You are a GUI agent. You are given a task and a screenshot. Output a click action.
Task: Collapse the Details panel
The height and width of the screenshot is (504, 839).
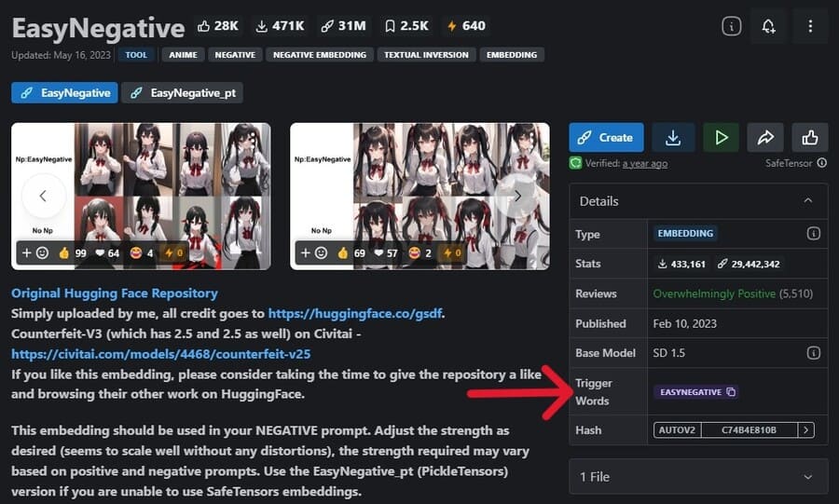click(x=807, y=200)
